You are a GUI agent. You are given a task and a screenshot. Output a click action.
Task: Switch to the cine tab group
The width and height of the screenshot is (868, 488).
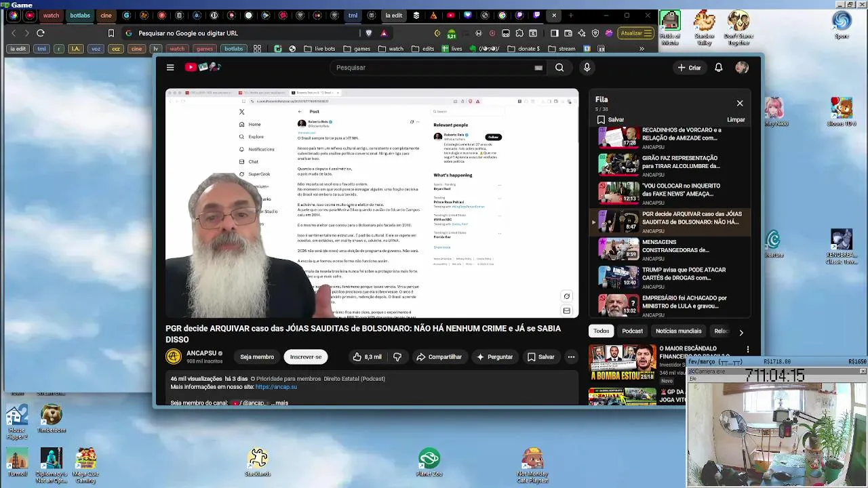pos(106,15)
